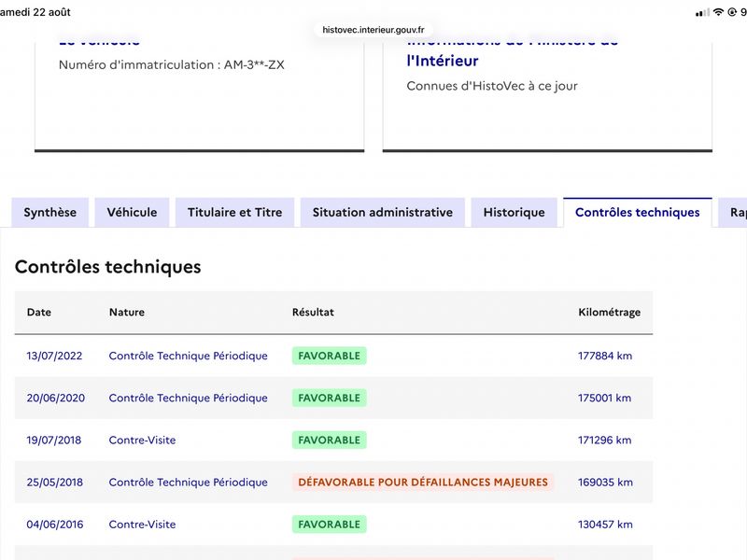Select the date 13/07/2022

(54, 356)
